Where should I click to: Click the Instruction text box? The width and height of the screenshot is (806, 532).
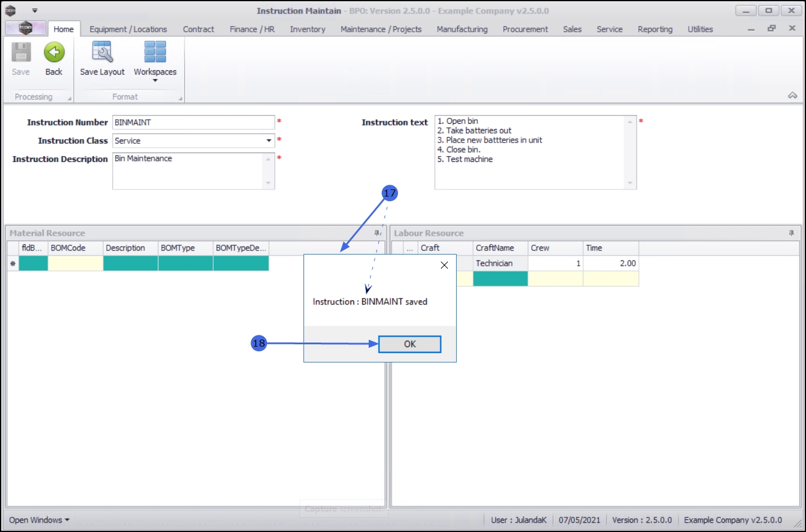click(535, 153)
